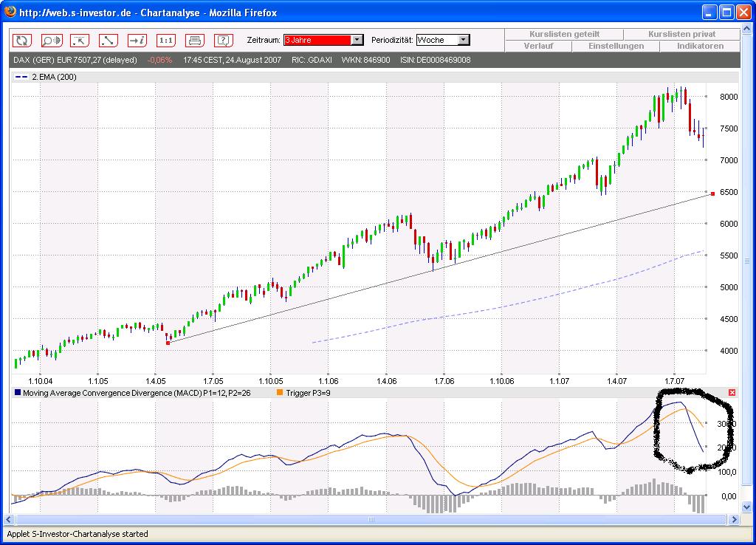This screenshot has width=756, height=545.
Task: Refresh the chart with the reload icon
Action: coord(21,41)
